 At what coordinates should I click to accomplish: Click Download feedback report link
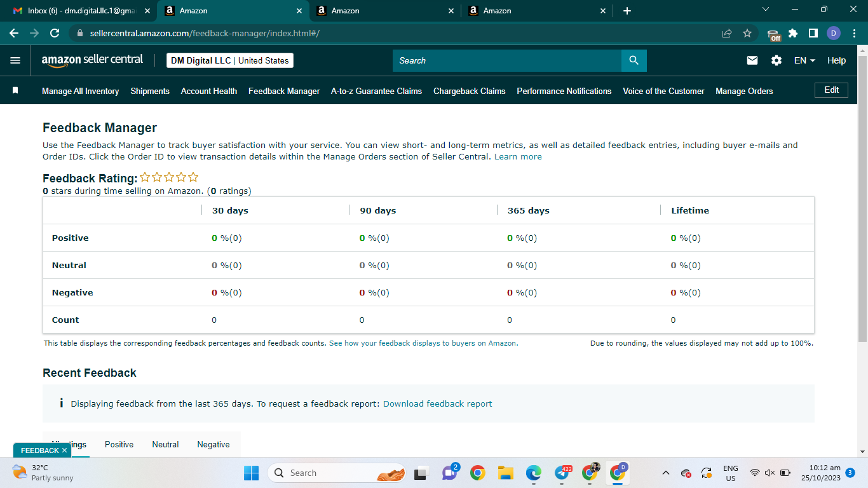coord(437,403)
